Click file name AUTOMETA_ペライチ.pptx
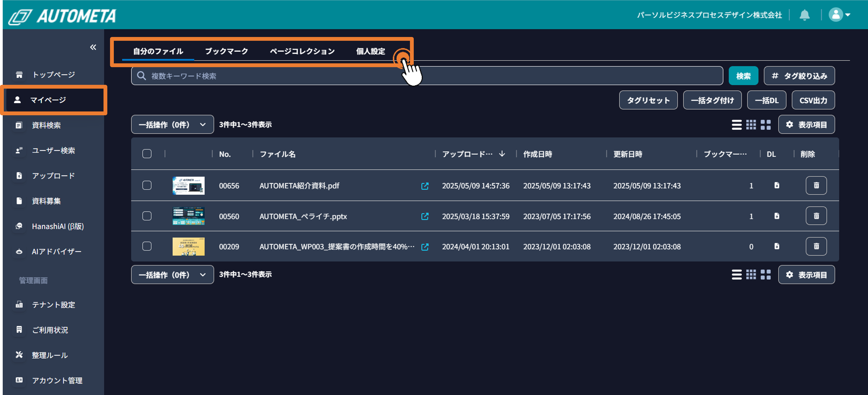Viewport: 868px width, 395px height. point(303,216)
